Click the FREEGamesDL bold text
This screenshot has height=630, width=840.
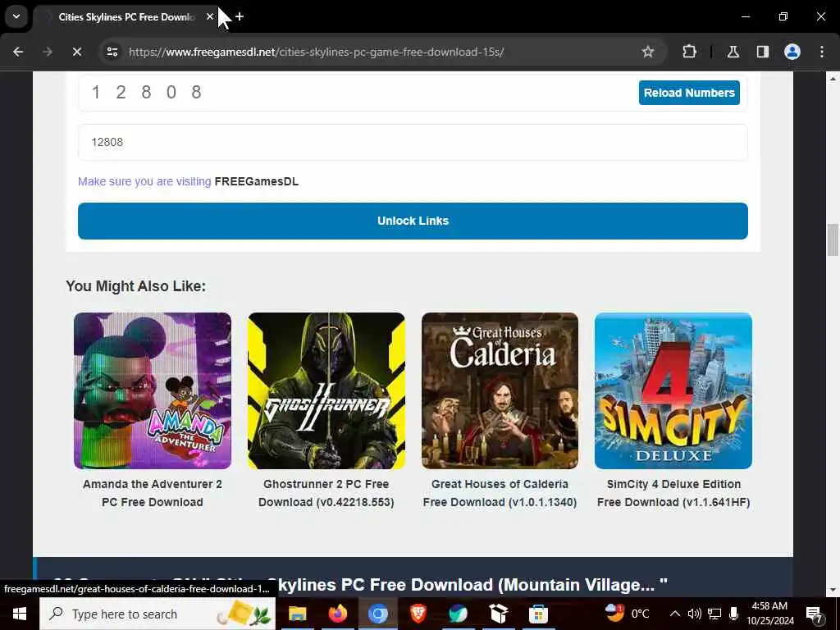(x=257, y=181)
